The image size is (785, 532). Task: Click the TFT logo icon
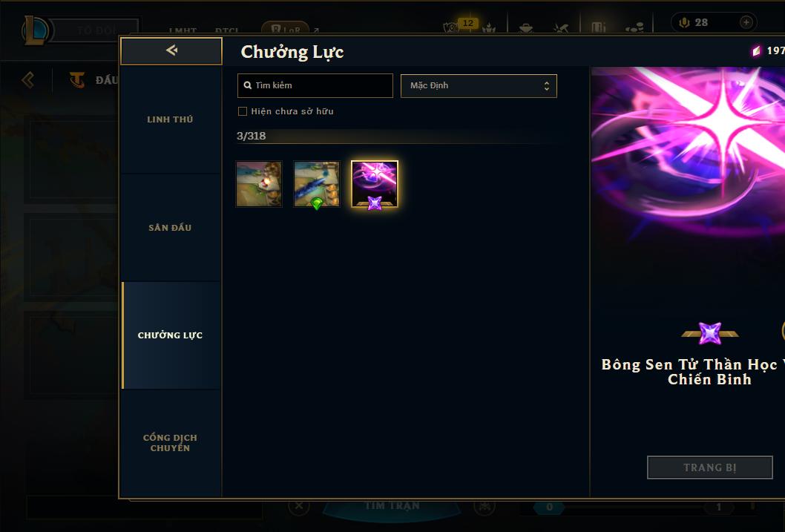(77, 79)
